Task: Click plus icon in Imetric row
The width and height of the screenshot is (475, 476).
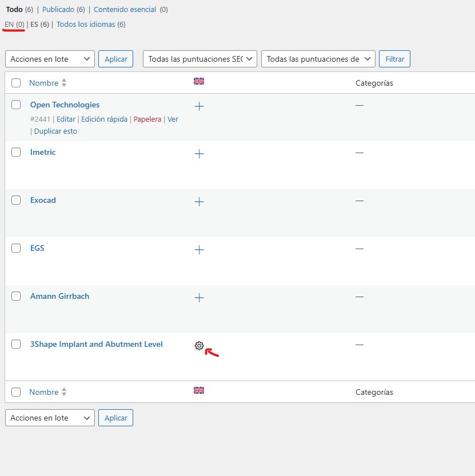Action: tap(199, 154)
